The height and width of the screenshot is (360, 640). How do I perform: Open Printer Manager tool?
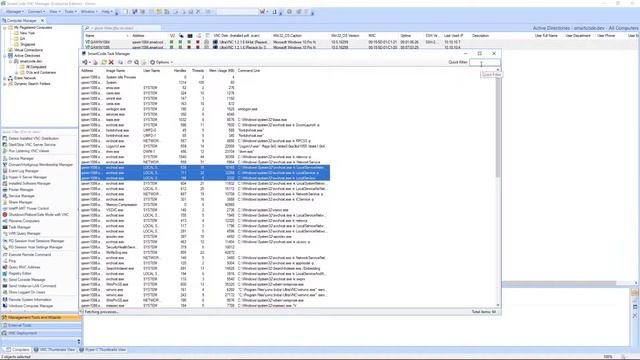click(x=18, y=189)
